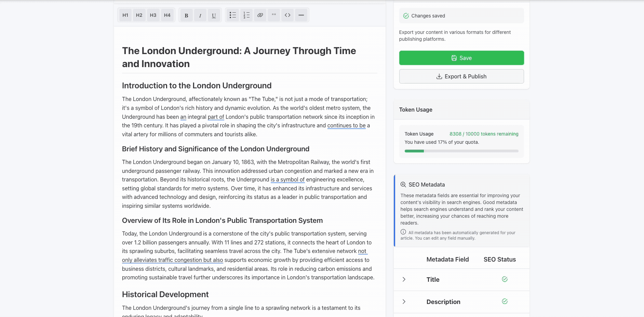Screen dimensions: 644x317
Task: Open Export & Publish options
Action: [461, 76]
